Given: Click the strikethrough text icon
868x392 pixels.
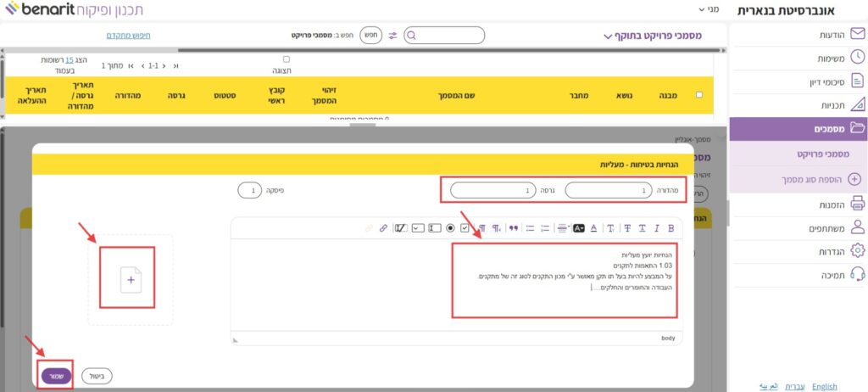Looking at the screenshot, I should (628, 228).
